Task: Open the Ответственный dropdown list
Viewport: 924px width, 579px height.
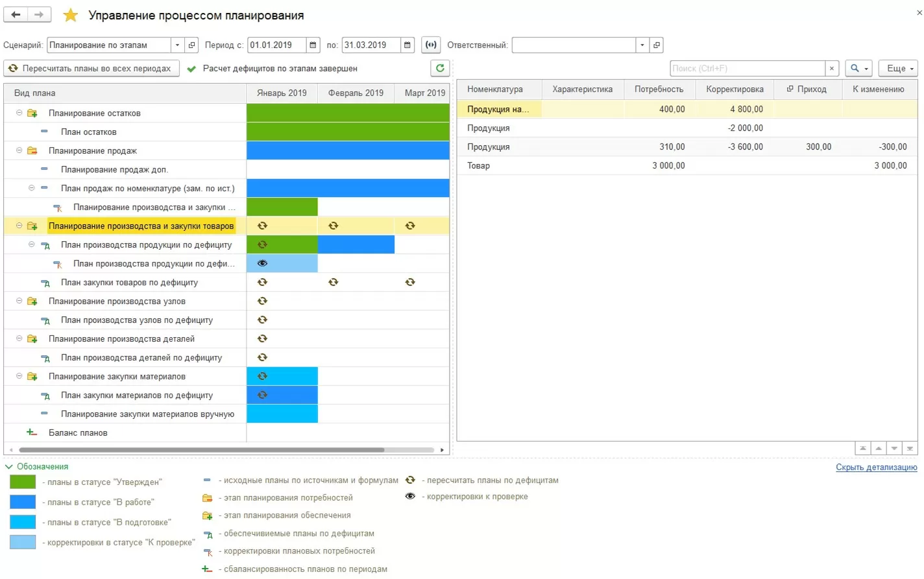Action: pyautogui.click(x=642, y=45)
